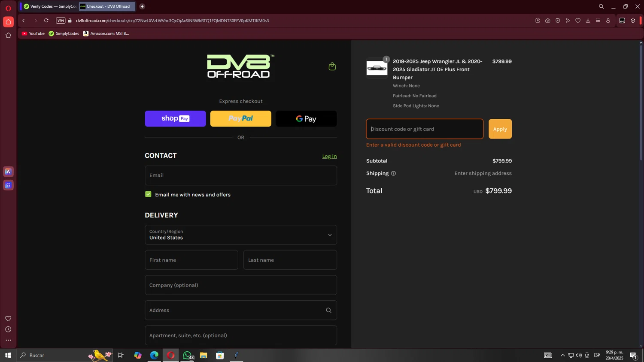Pay with Shop Pay

click(x=175, y=119)
